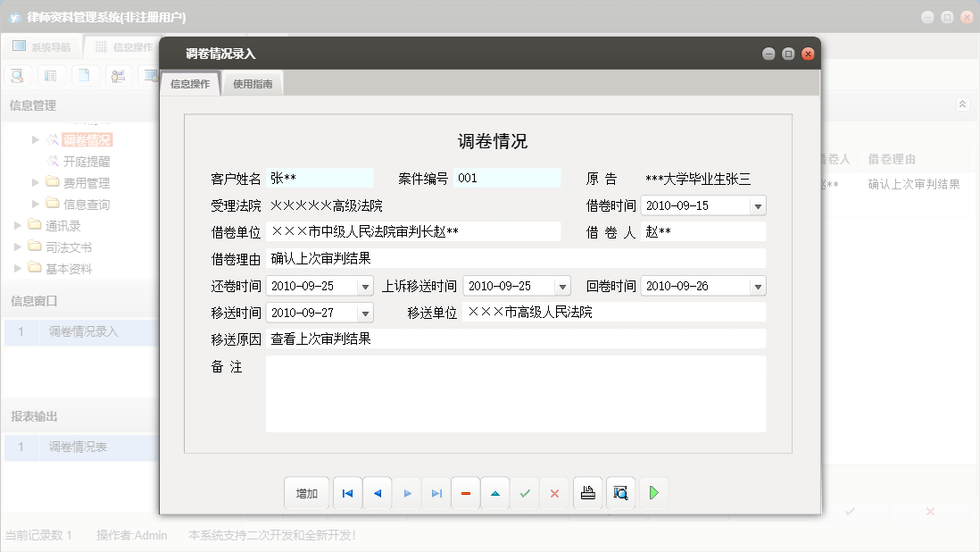Image resolution: width=980 pixels, height=552 pixels.
Task: Jump to the last record
Action: click(x=436, y=493)
